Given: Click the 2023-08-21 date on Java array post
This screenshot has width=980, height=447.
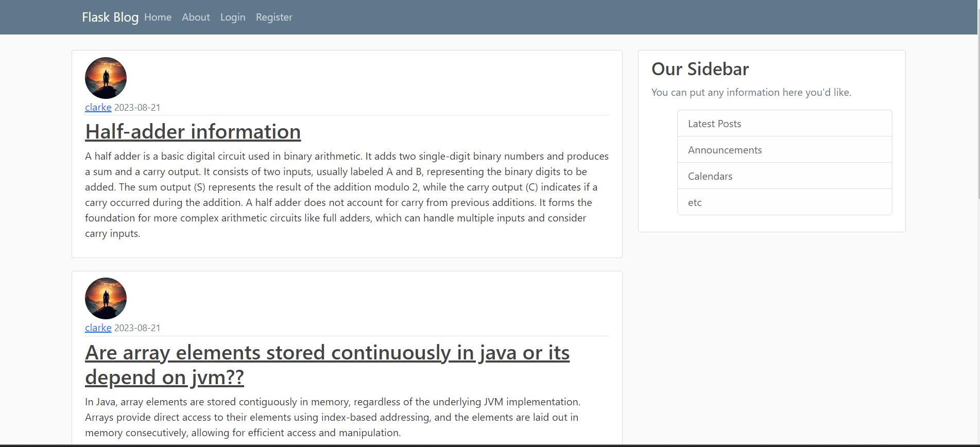Looking at the screenshot, I should (137, 328).
